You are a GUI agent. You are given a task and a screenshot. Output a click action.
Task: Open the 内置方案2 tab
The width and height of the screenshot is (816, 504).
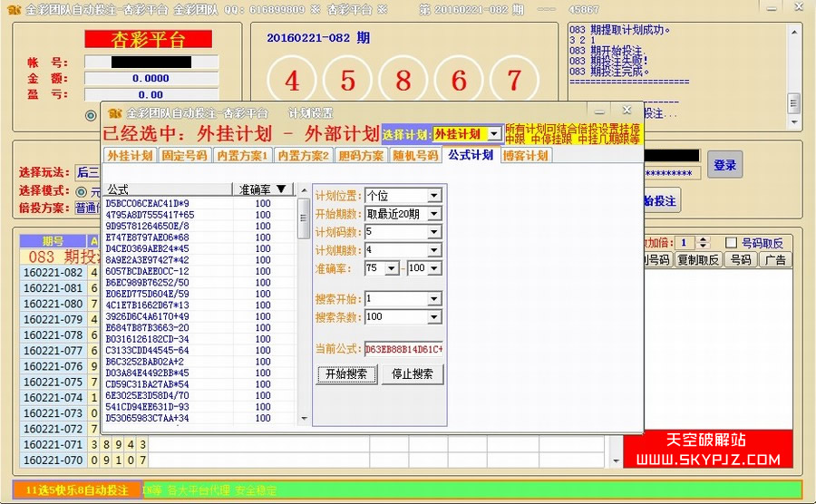coord(304,155)
